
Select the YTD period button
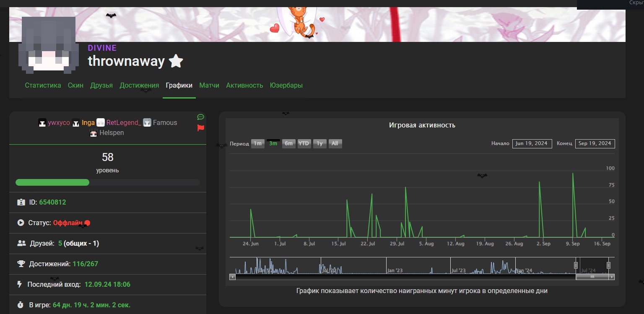(x=304, y=144)
